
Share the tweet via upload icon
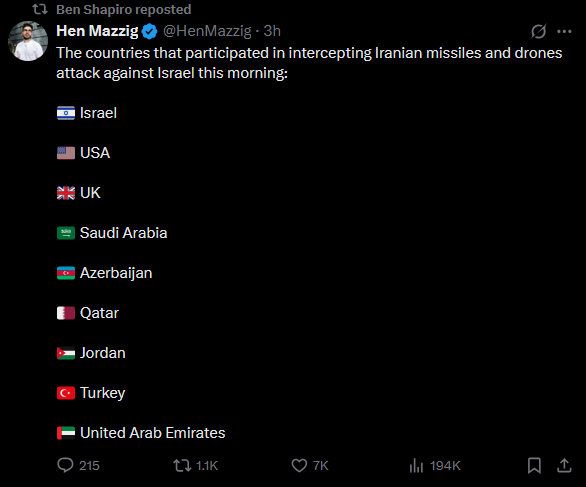click(x=564, y=465)
